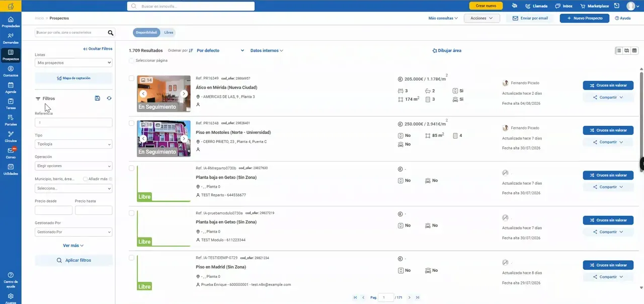Image resolution: width=644 pixels, height=304 pixels.
Task: Show next photo of Ático en Mérida
Action: click(x=184, y=94)
